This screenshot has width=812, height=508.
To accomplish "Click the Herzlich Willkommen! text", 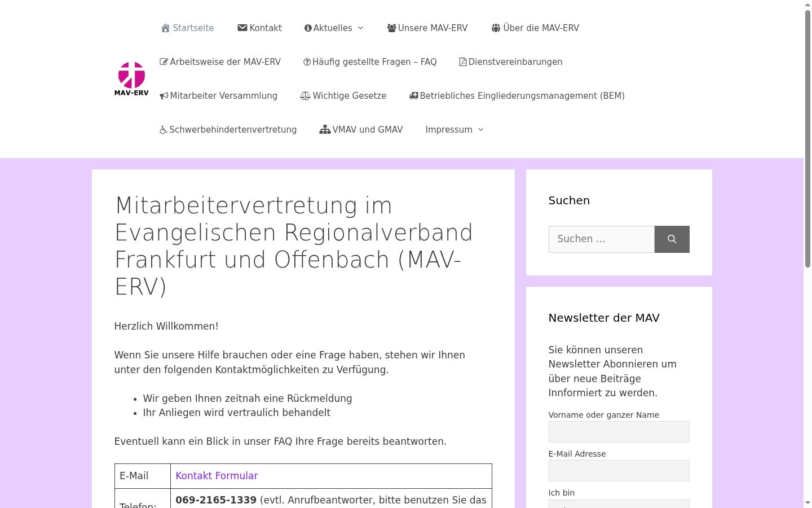I will (x=166, y=326).
